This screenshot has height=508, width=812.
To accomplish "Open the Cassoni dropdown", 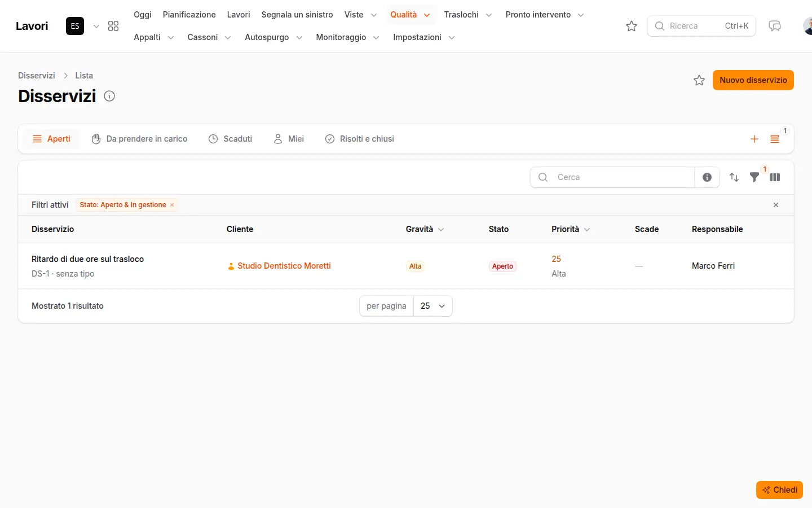I will (209, 37).
